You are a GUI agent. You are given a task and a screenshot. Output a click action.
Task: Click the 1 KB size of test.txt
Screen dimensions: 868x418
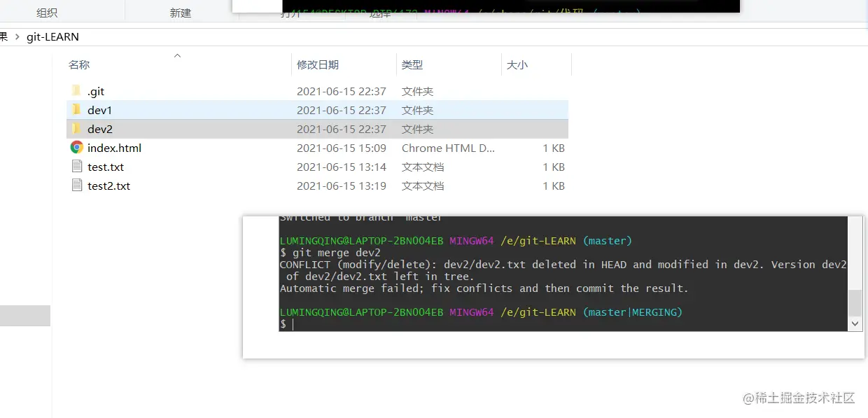tap(554, 167)
